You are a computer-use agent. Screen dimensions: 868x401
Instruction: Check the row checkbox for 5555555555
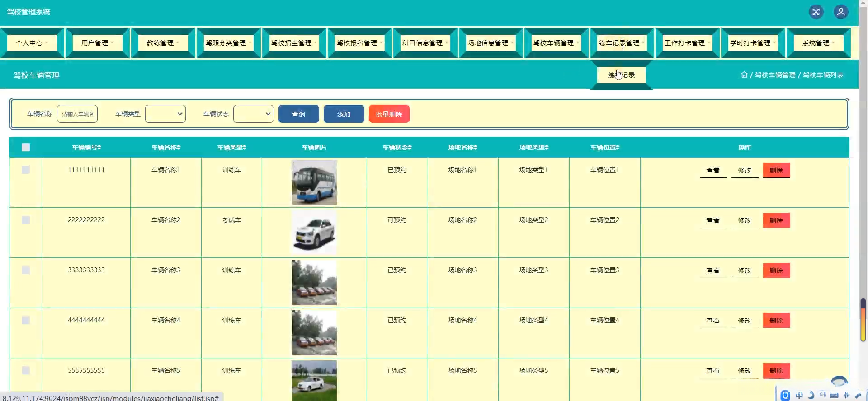(x=26, y=370)
